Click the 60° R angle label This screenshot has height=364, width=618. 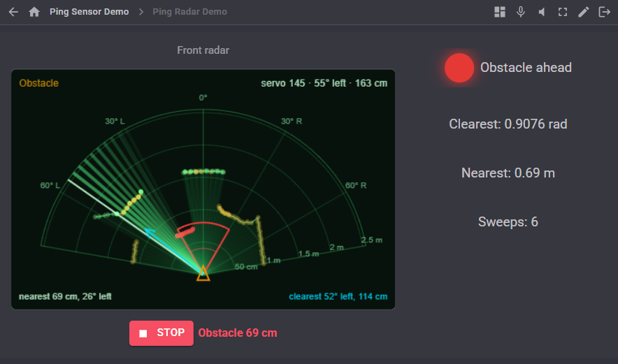point(356,185)
